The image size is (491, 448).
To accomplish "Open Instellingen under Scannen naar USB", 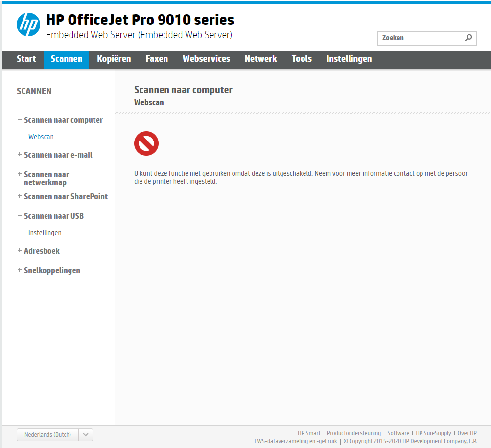I will coord(45,233).
